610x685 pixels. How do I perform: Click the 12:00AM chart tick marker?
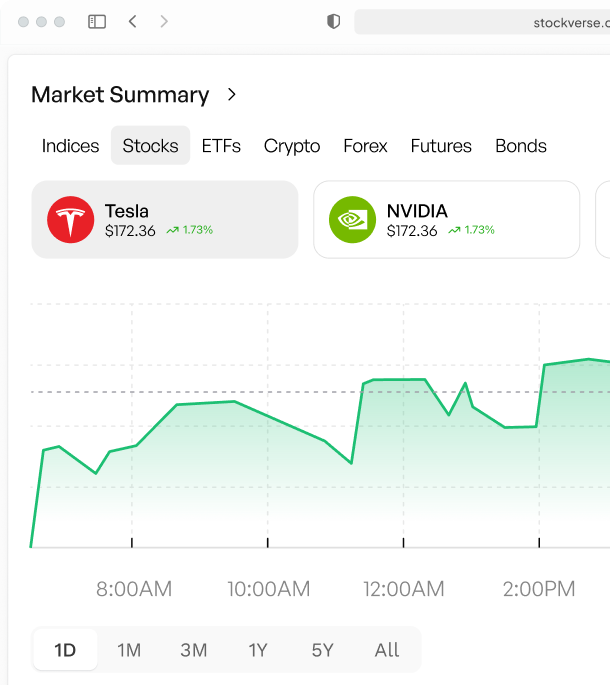coord(403,543)
